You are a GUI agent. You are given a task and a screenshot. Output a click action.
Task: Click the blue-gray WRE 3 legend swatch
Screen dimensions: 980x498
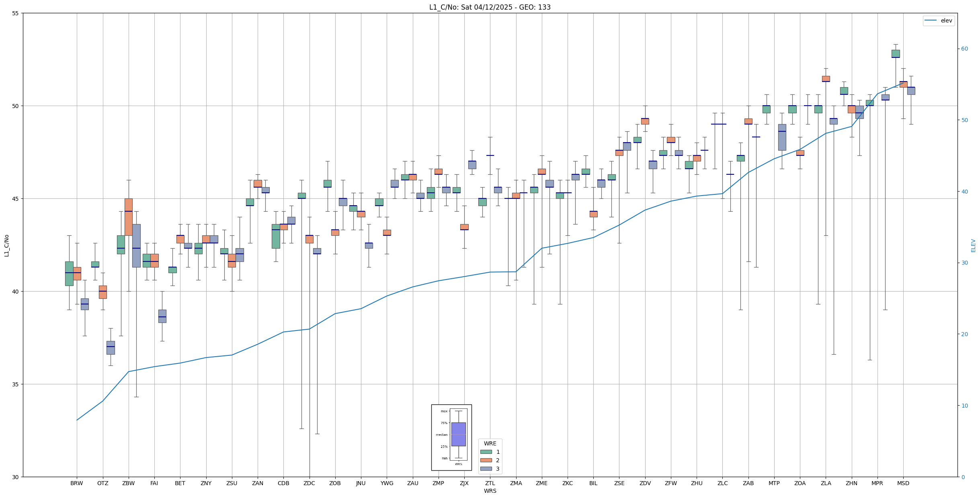tap(486, 469)
